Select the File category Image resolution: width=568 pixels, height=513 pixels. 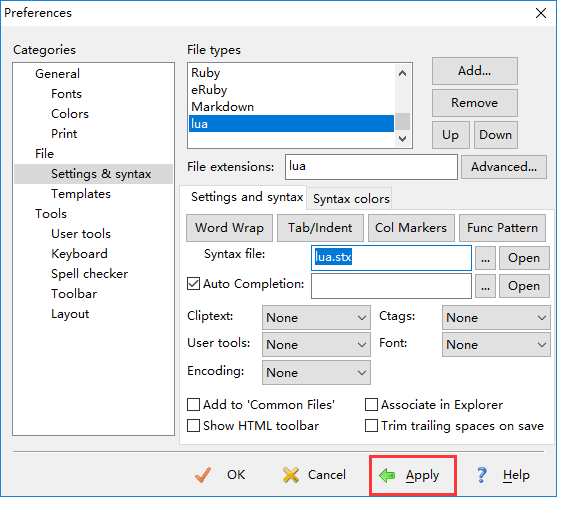[x=44, y=154]
